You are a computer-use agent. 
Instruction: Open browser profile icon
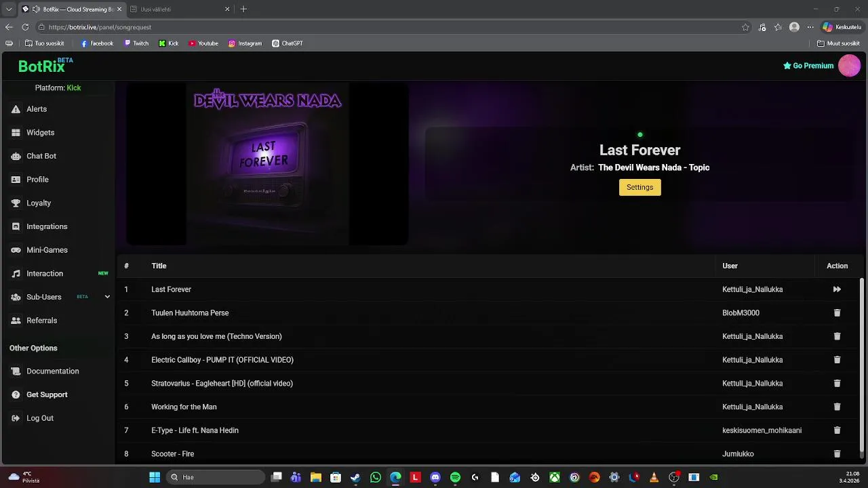794,27
